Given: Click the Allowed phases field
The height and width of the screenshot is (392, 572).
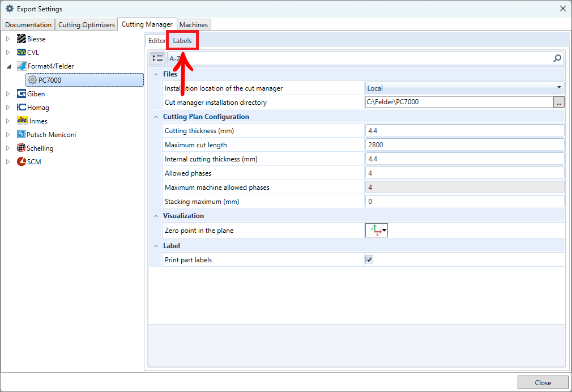Looking at the screenshot, I should click(465, 173).
